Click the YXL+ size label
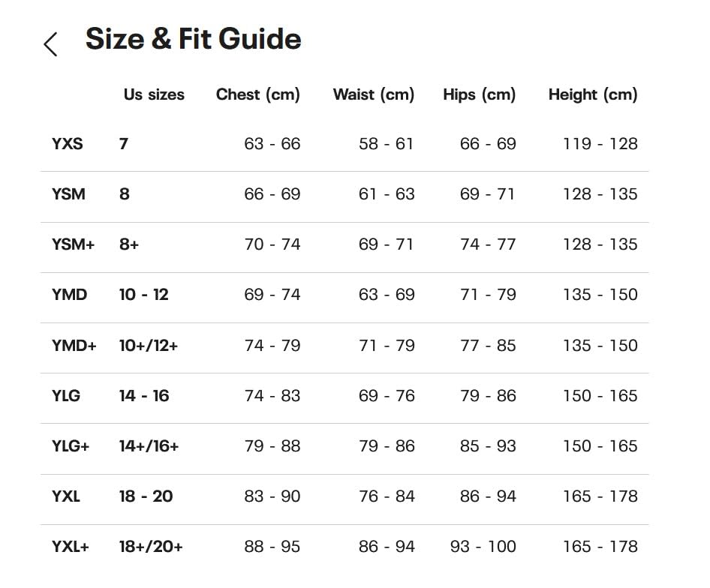710x588 pixels. [71, 547]
